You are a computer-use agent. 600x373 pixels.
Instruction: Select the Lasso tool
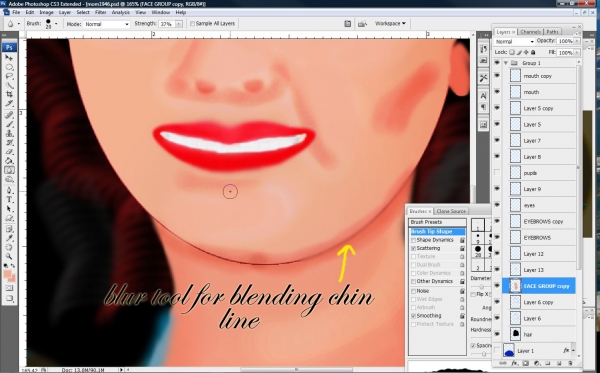pos(9,76)
